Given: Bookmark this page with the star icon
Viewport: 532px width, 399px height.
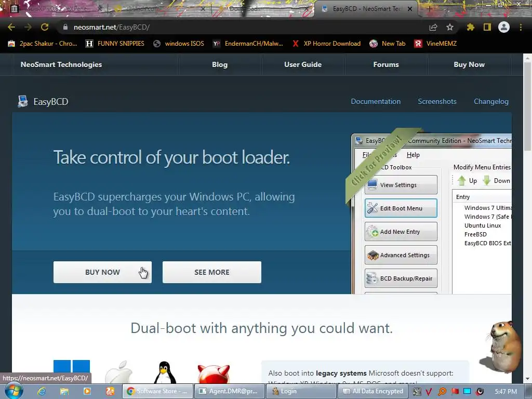Looking at the screenshot, I should [449, 27].
